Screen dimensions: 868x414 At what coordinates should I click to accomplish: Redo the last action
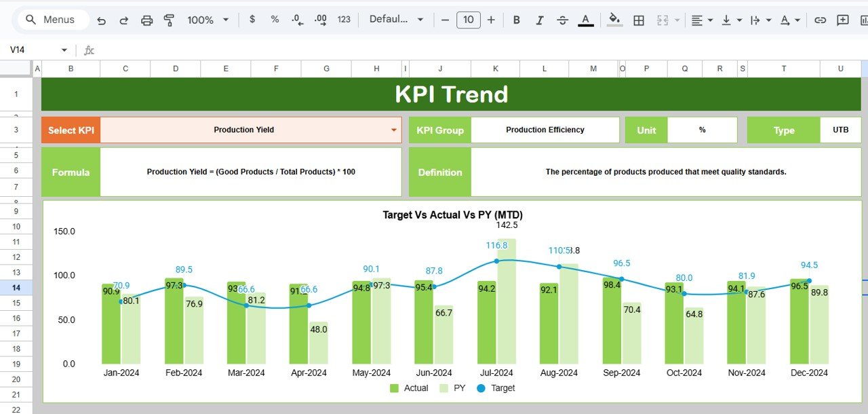tap(123, 20)
